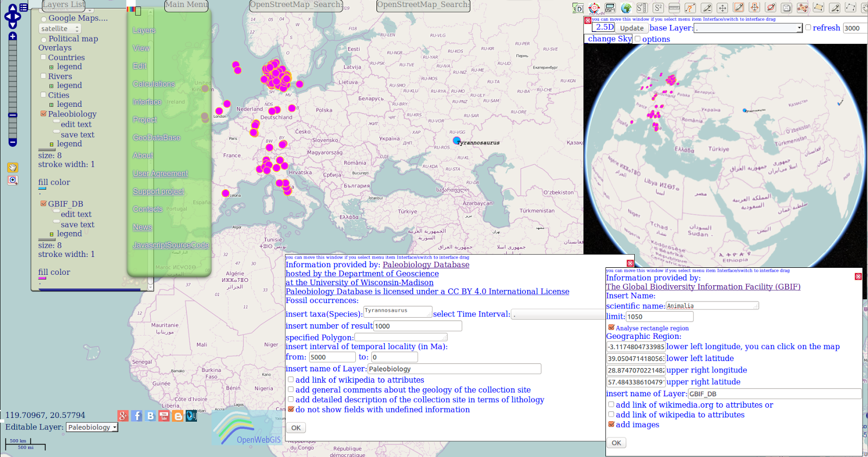Click the taxa field containing Tyrannosaurus

398,312
